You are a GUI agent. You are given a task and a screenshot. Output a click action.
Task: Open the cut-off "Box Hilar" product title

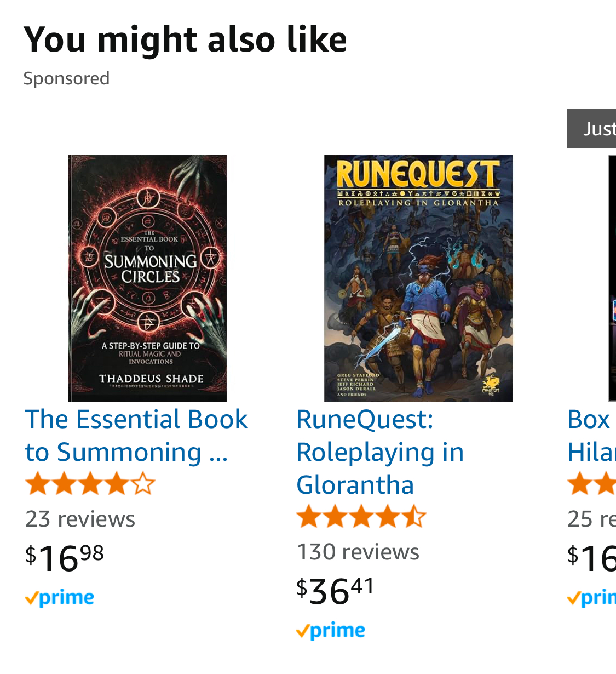pyautogui.click(x=590, y=436)
